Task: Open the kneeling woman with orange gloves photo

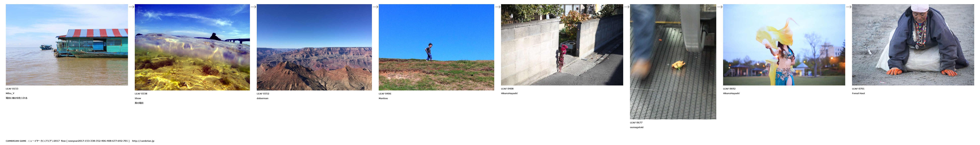Action: pos(913,45)
